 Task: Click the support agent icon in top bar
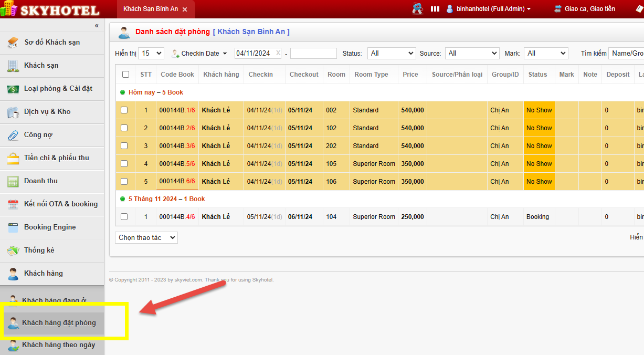[418, 9]
